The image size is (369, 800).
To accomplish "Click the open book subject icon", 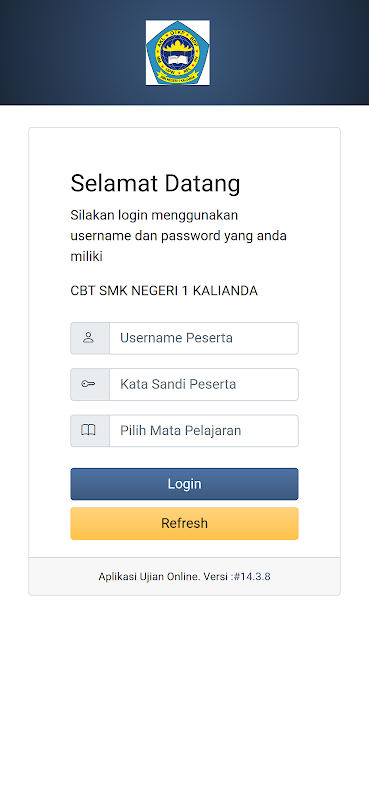I will 88,431.
